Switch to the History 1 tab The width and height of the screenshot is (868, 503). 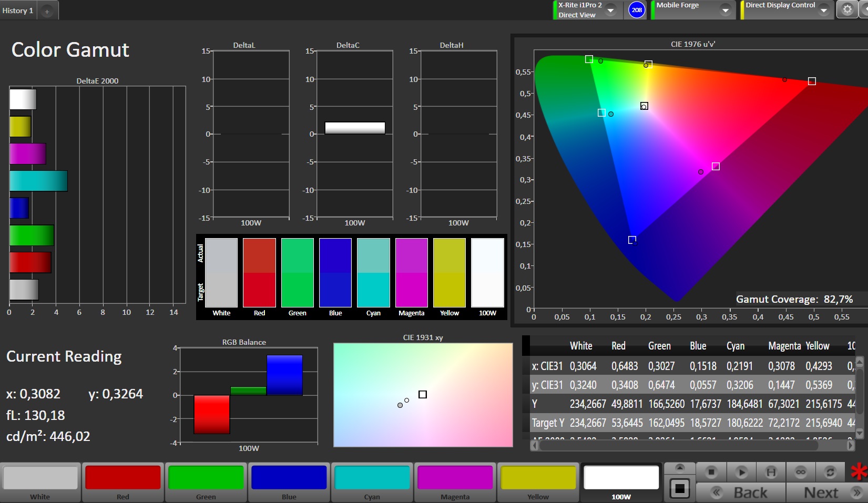[18, 11]
